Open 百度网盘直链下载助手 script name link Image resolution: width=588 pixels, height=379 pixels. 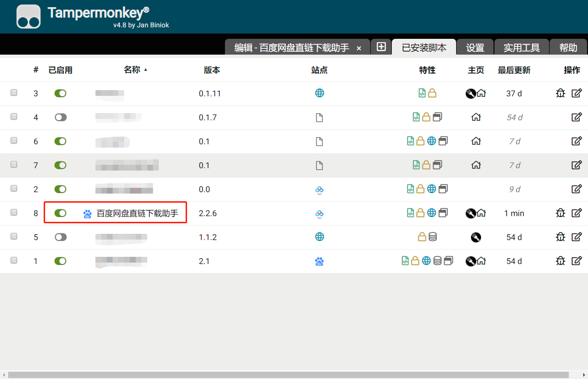(x=137, y=214)
